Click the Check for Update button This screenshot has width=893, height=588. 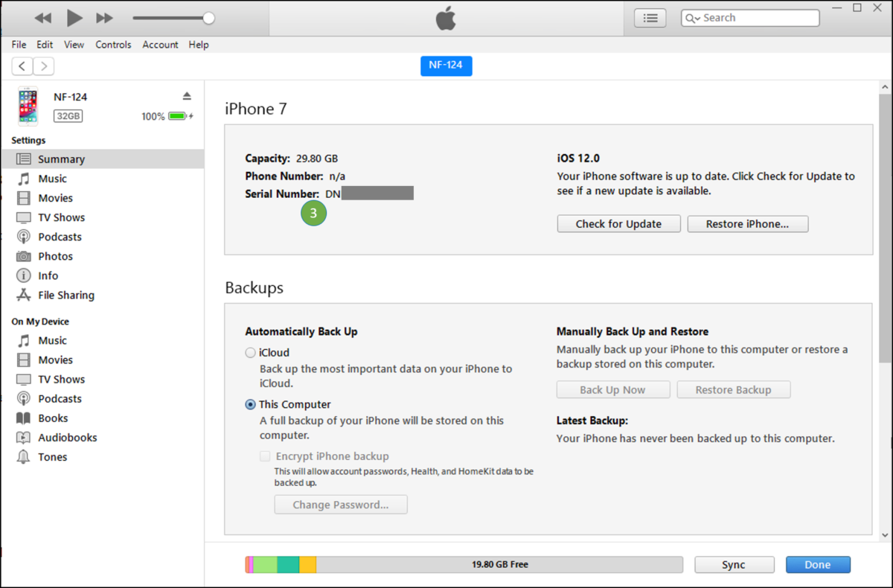618,223
